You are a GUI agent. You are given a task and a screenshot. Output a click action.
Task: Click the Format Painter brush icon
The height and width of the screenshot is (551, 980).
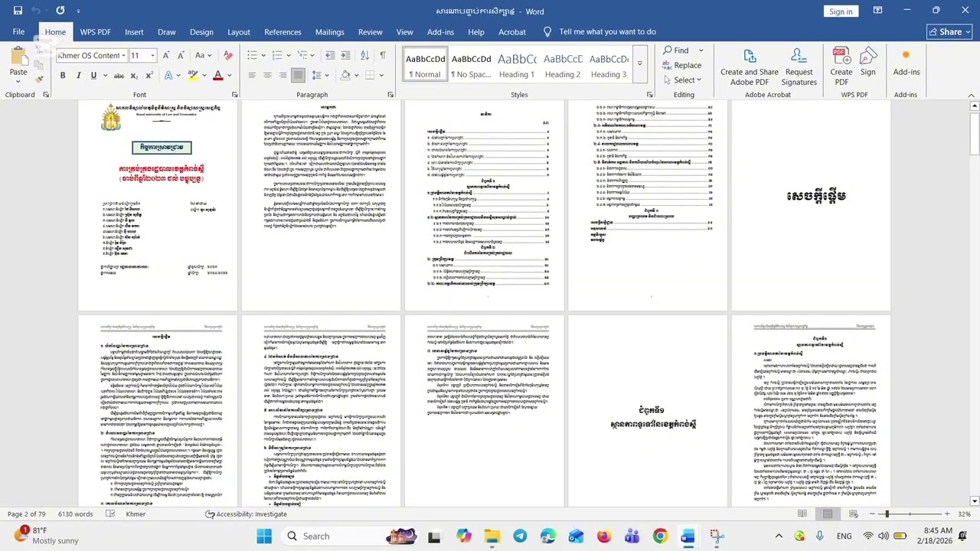(x=39, y=80)
